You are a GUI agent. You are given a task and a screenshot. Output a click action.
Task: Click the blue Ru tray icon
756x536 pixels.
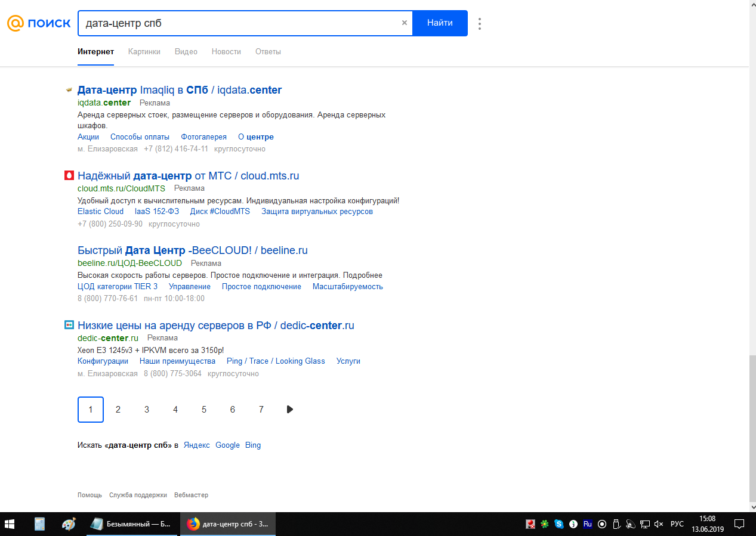point(588,524)
